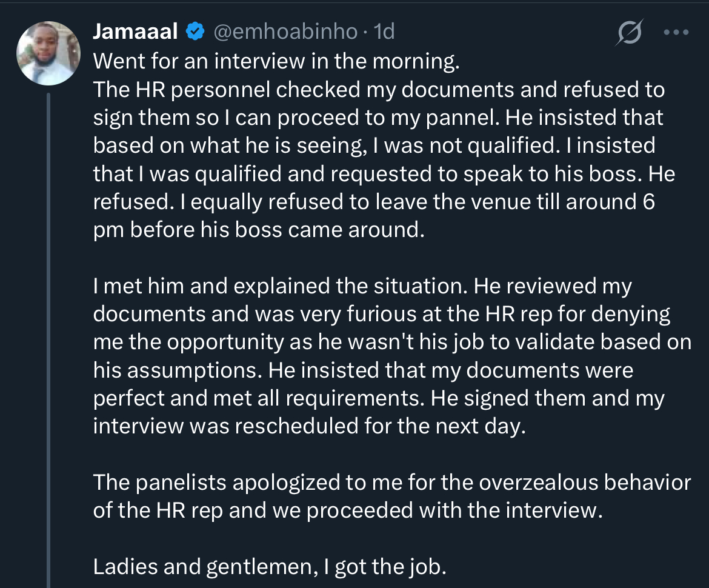Select the line 'Went for an interview in the morning.'
Viewport: 709px width, 588px height.
tap(276, 61)
